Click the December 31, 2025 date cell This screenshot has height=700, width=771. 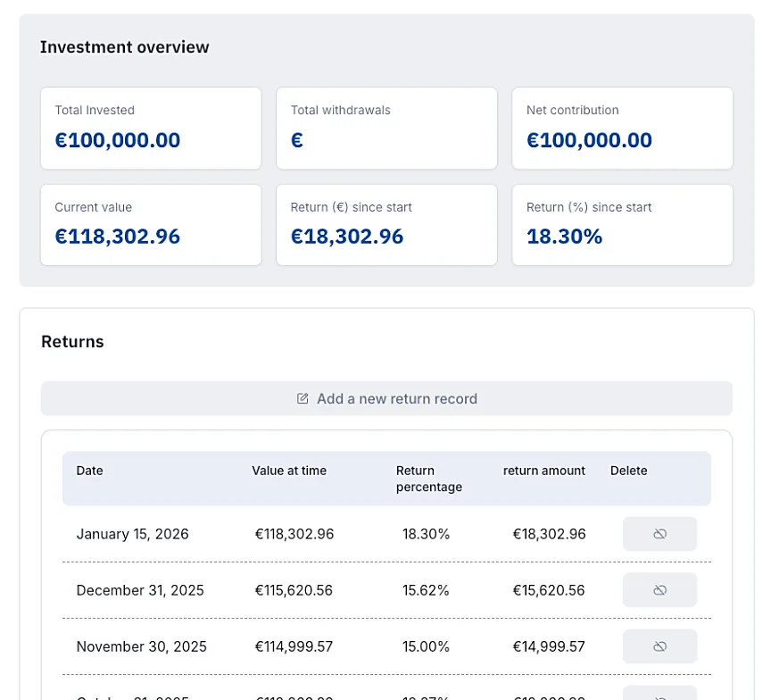140,590
